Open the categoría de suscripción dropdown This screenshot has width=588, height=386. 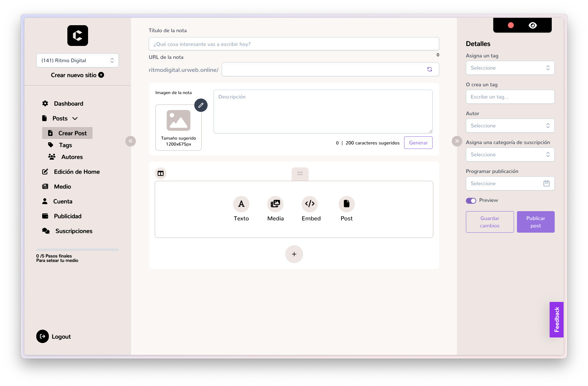(x=510, y=154)
